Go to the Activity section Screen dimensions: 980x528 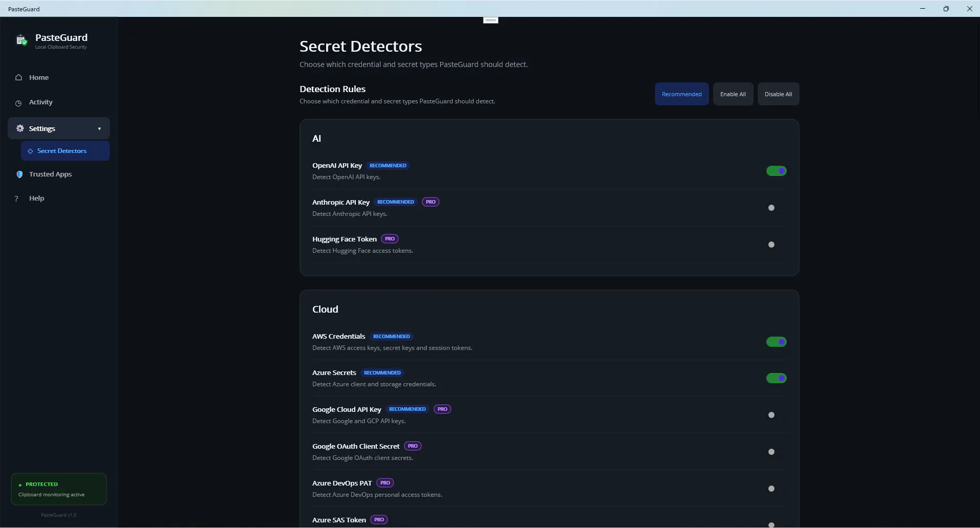pyautogui.click(x=58, y=102)
